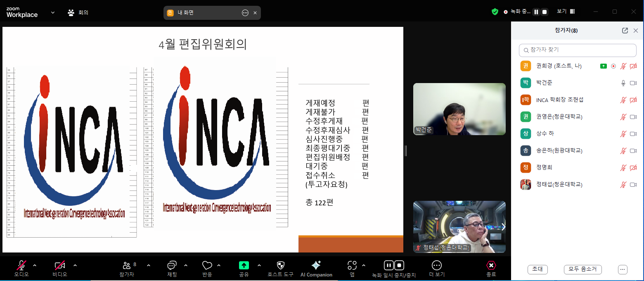Click the red 종료 end meeting icon

point(491,265)
